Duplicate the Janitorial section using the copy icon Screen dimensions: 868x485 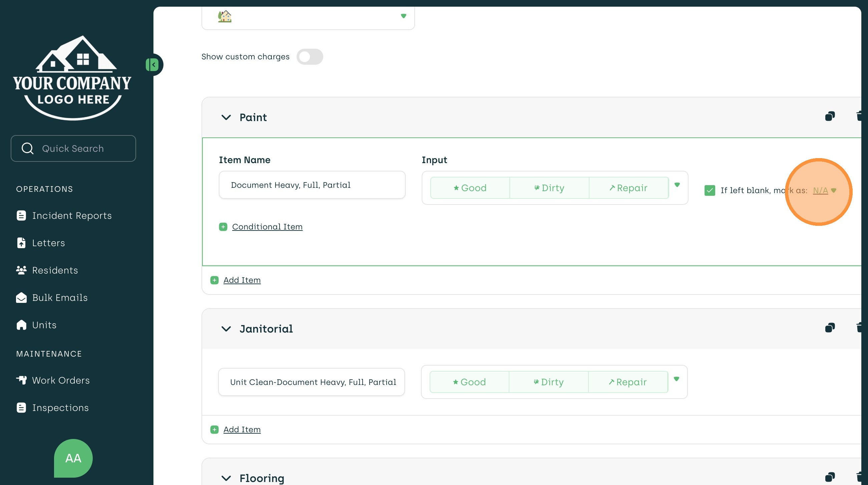[x=830, y=328]
